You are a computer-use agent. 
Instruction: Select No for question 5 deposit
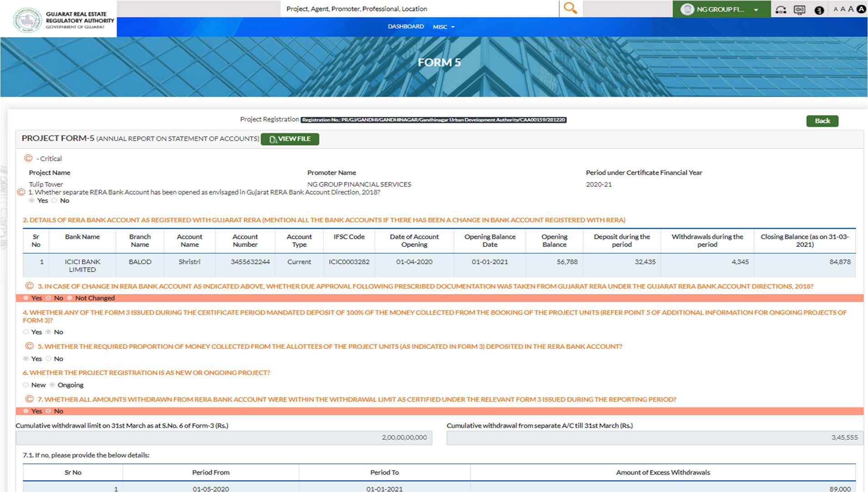coord(48,359)
